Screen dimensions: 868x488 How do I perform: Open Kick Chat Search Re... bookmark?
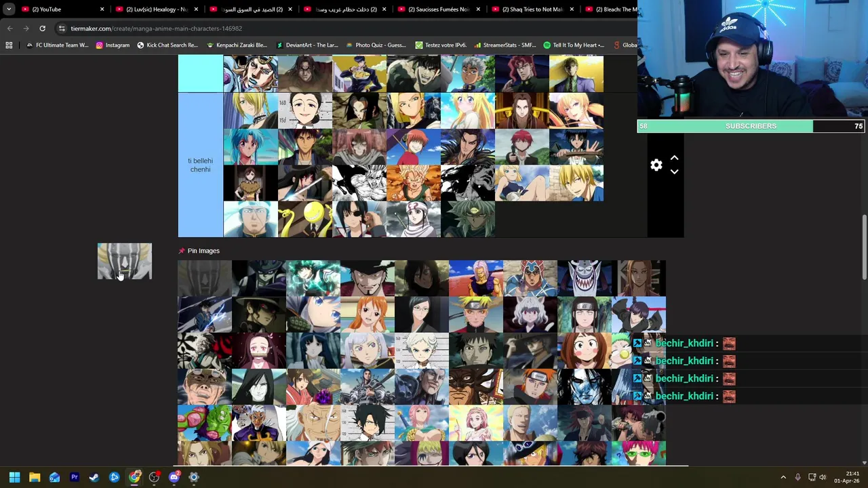pos(167,45)
